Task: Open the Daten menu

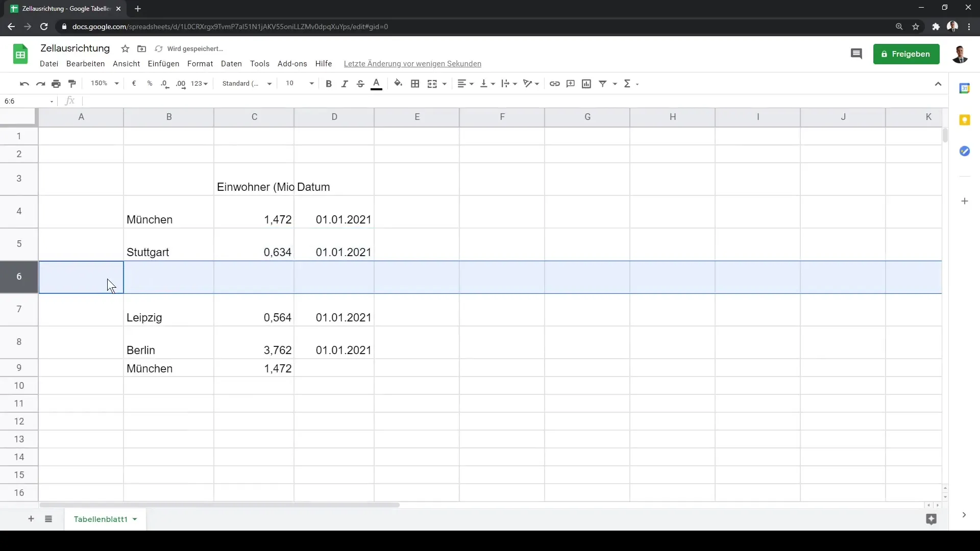Action: [231, 64]
